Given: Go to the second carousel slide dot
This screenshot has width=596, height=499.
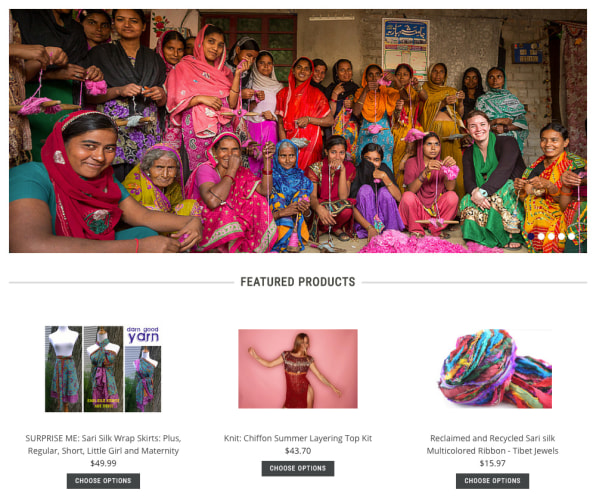Looking at the screenshot, I should pos(541,236).
